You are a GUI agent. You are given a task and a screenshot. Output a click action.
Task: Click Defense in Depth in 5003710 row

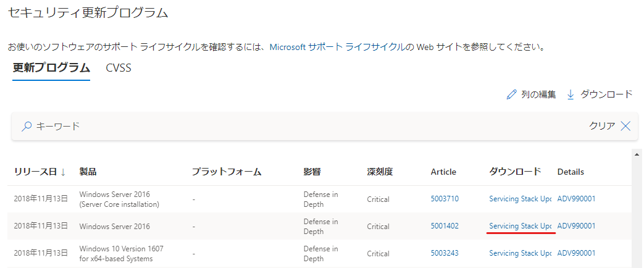(321, 199)
